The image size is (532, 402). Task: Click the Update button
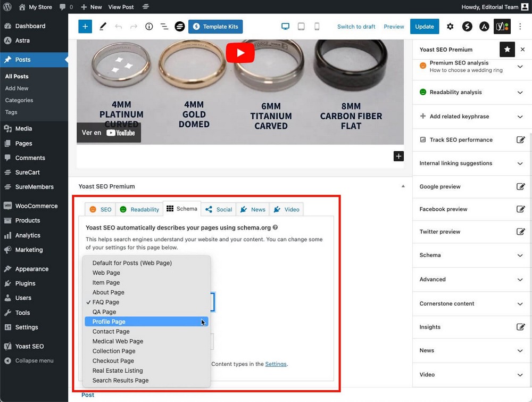pyautogui.click(x=425, y=27)
